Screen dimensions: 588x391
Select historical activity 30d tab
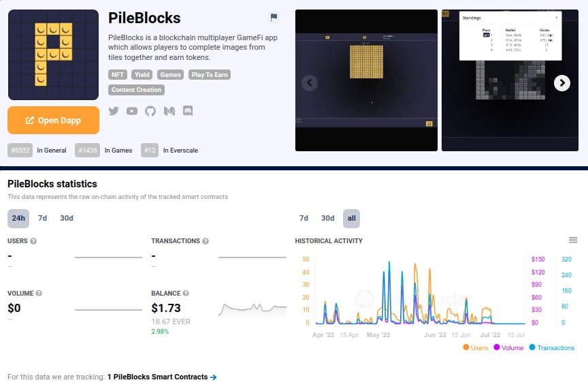(x=328, y=218)
